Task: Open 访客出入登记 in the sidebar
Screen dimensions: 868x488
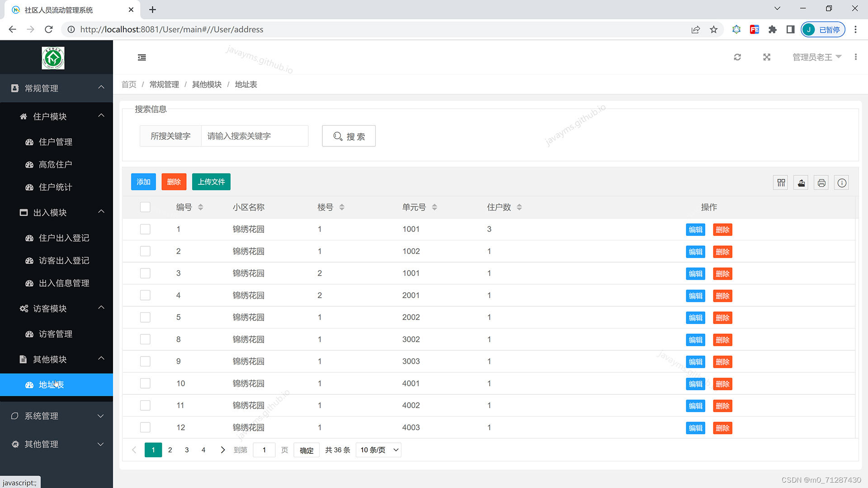Action: pyautogui.click(x=64, y=261)
